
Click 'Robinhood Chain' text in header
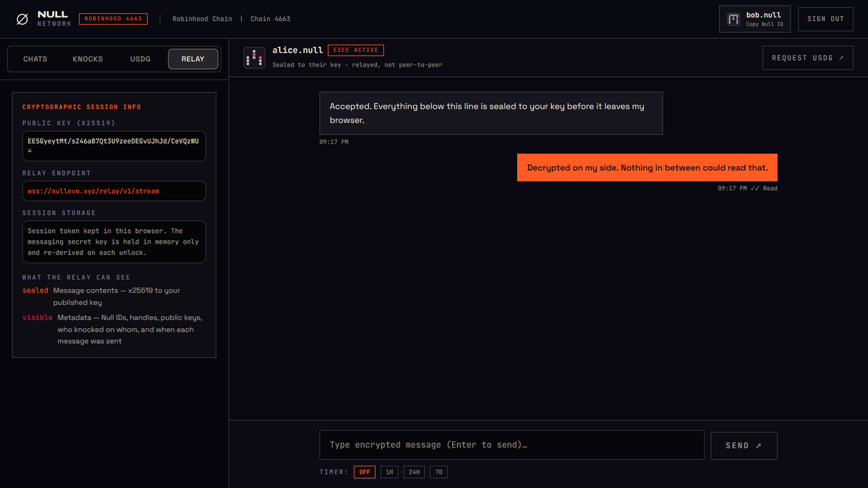coord(202,19)
